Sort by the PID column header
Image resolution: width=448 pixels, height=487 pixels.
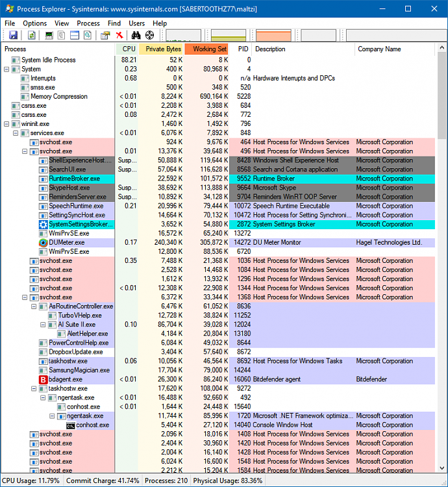pyautogui.click(x=241, y=49)
